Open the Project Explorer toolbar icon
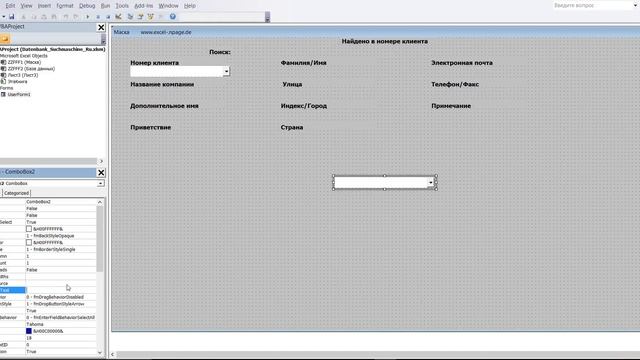Image resolution: width=640 pixels, height=360 pixels. point(130,17)
